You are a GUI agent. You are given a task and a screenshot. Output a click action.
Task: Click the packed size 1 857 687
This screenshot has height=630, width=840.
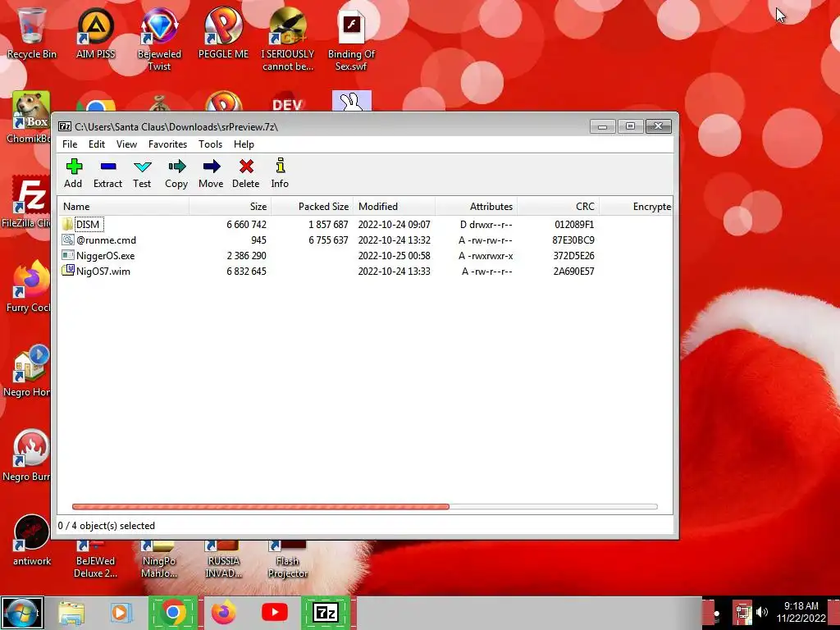[328, 225]
